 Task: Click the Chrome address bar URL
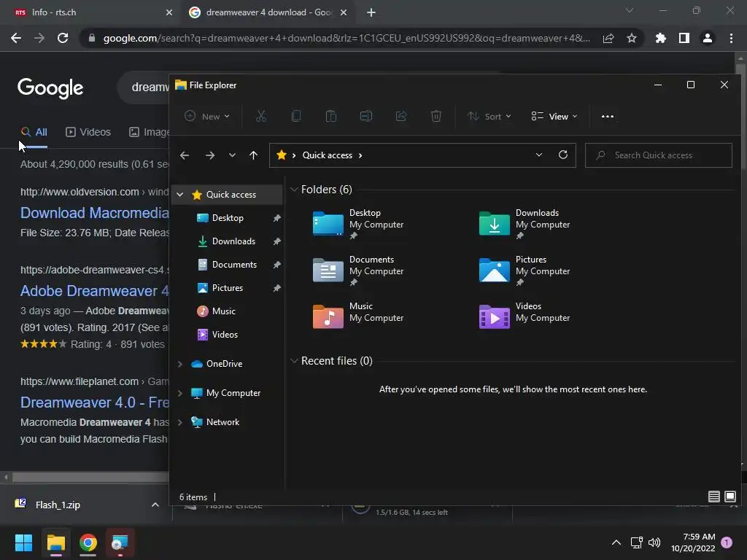(x=347, y=38)
